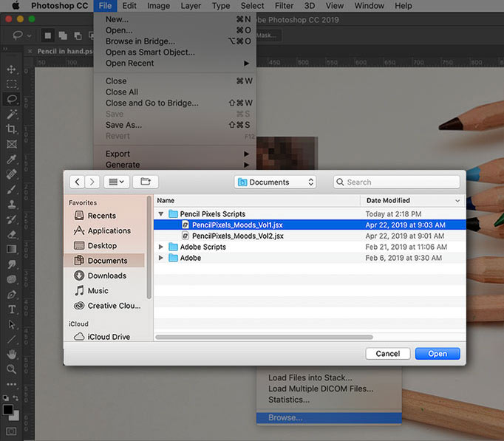Open iCloud Drive in sidebar
This screenshot has height=441, width=504.
[104, 337]
